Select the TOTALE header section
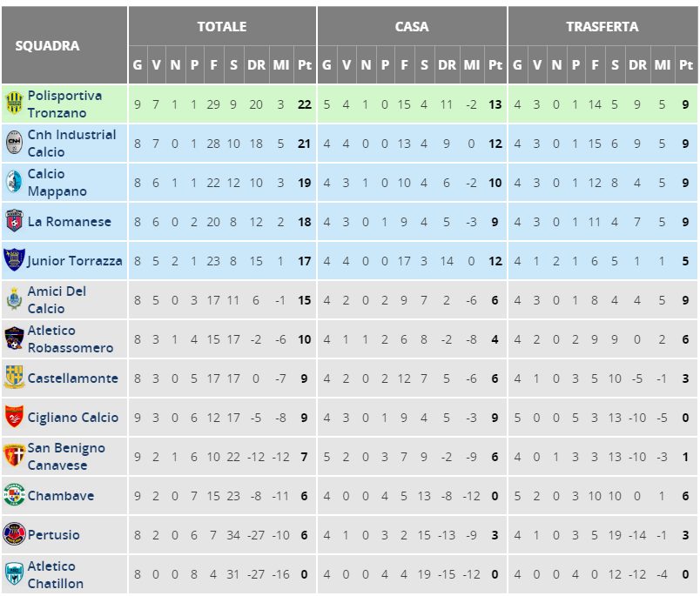The image size is (700, 596). click(x=222, y=26)
